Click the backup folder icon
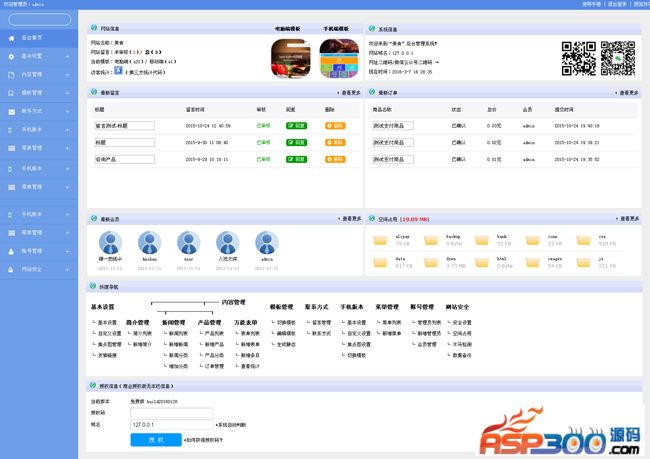This screenshot has height=459, width=650. point(433,240)
